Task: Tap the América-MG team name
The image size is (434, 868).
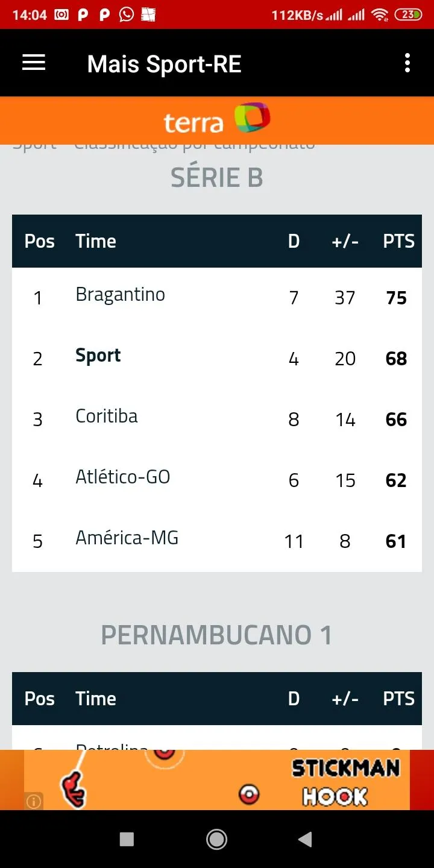Action: tap(127, 538)
